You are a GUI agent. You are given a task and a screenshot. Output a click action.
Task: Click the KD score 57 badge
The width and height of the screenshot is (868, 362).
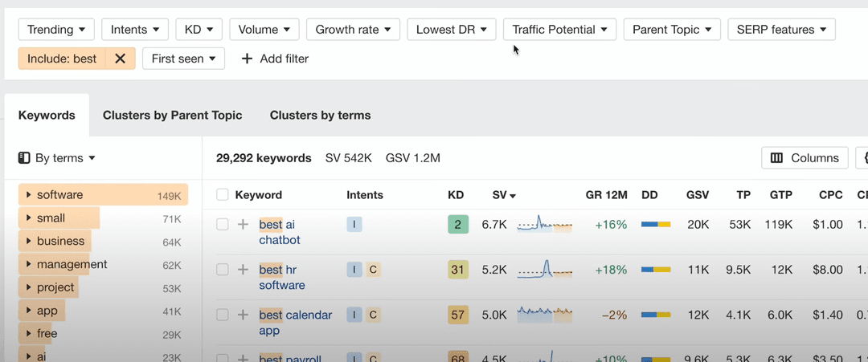[457, 315]
